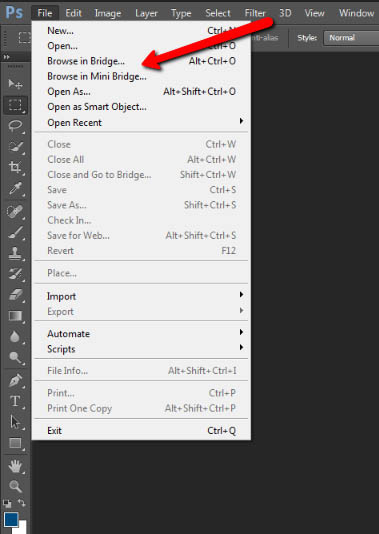This screenshot has width=379, height=534.
Task: Select the Hand tool
Action: (15, 466)
